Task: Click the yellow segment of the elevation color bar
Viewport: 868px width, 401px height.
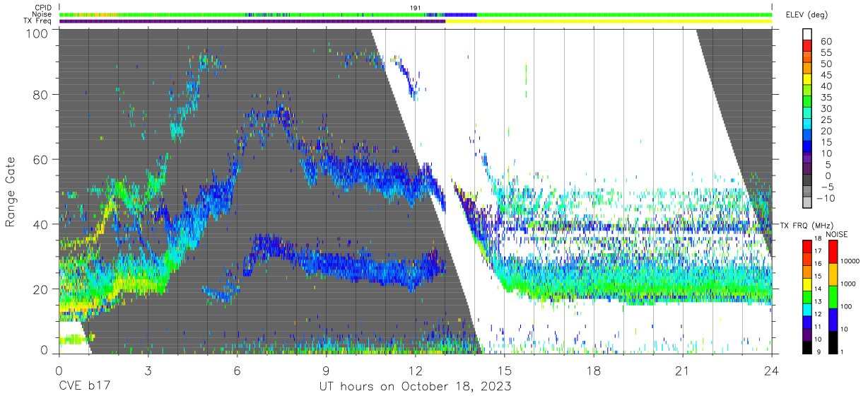Action: (809, 81)
